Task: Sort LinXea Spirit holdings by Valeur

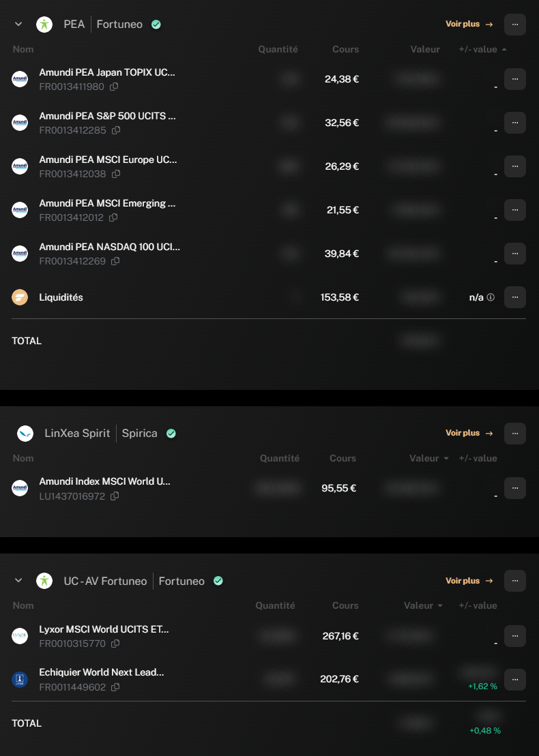Action: pyautogui.click(x=429, y=458)
